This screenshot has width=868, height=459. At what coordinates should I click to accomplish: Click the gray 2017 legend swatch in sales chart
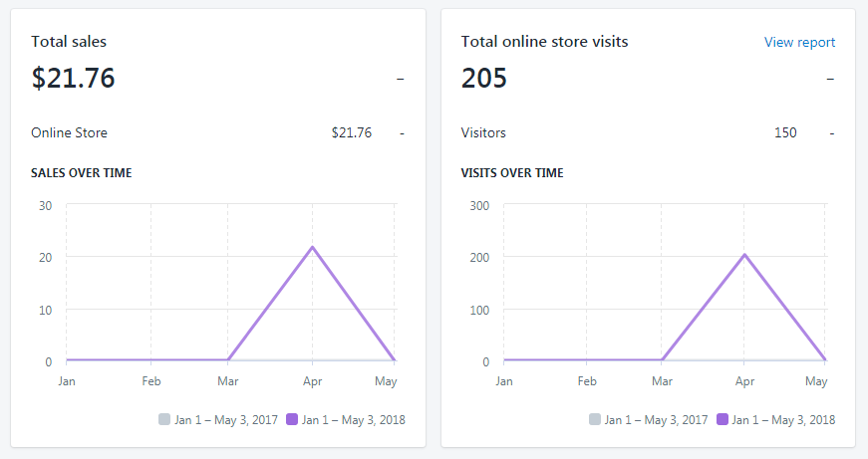pyautogui.click(x=164, y=419)
